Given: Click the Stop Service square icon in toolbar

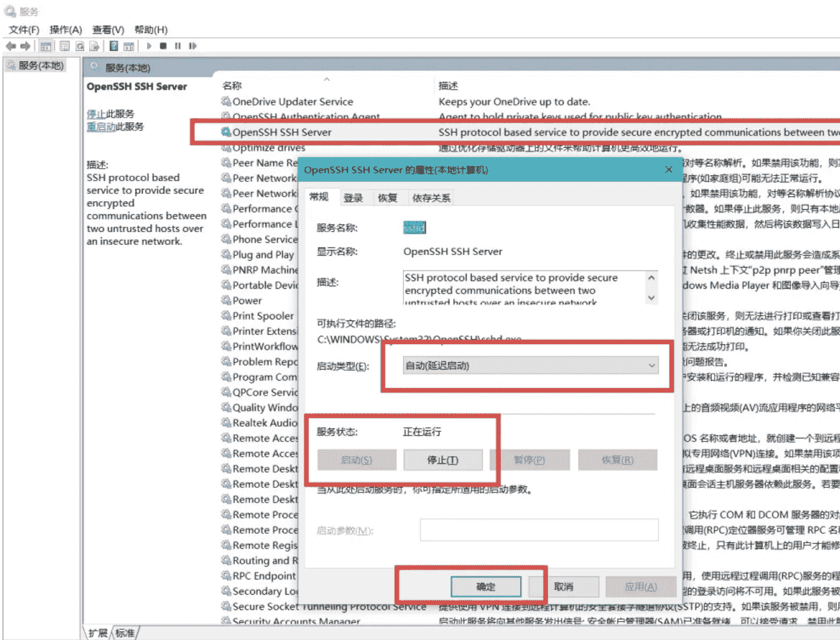Looking at the screenshot, I should (163, 46).
